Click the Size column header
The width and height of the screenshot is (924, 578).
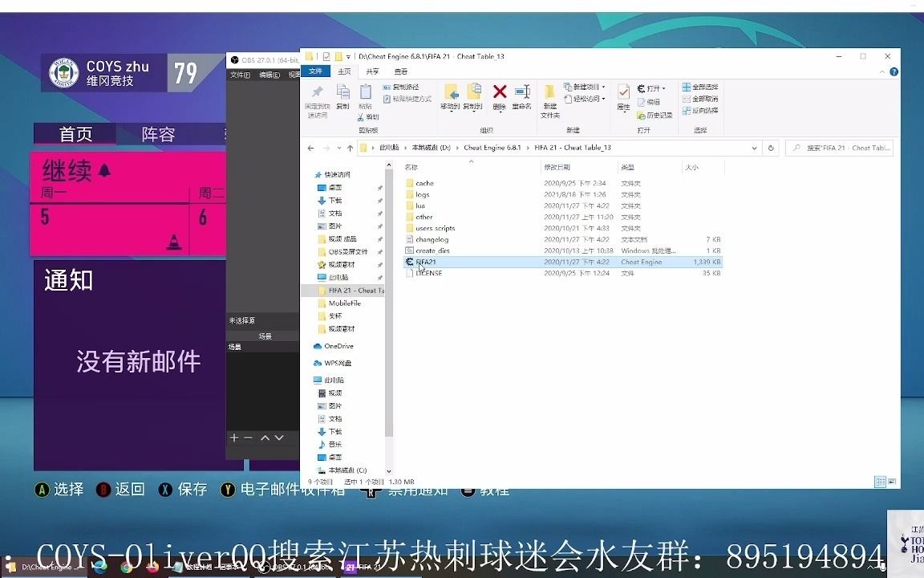click(x=703, y=168)
